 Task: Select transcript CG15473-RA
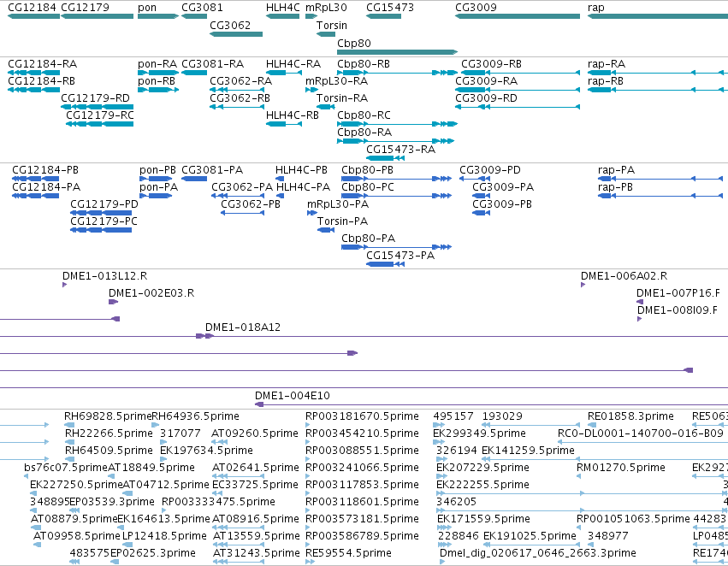click(x=385, y=158)
